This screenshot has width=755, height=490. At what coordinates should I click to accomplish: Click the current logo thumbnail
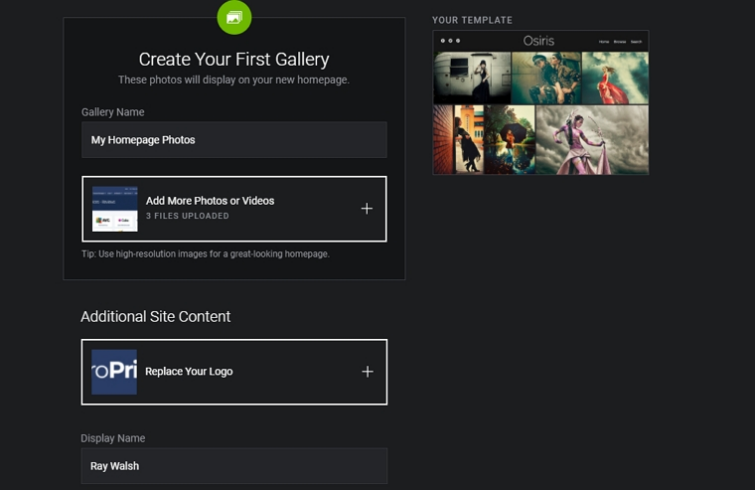point(114,372)
